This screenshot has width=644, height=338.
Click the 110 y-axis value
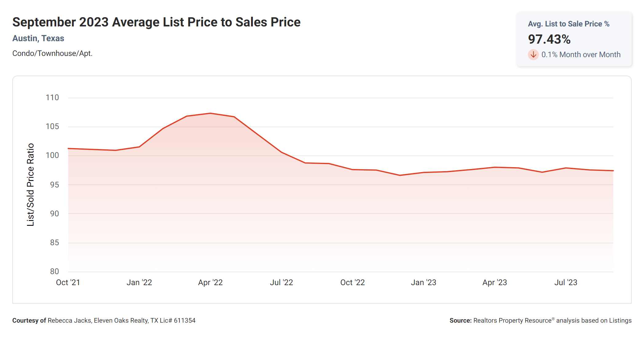[52, 98]
